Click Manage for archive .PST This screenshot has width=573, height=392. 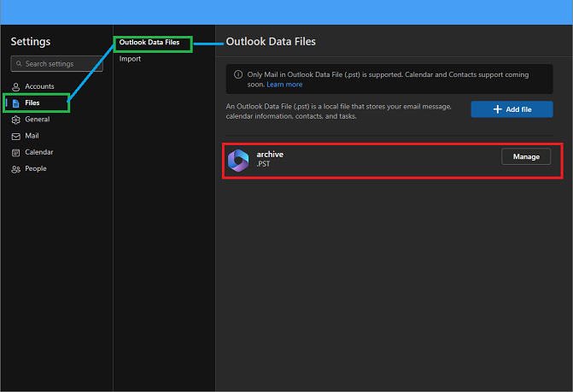[526, 156]
